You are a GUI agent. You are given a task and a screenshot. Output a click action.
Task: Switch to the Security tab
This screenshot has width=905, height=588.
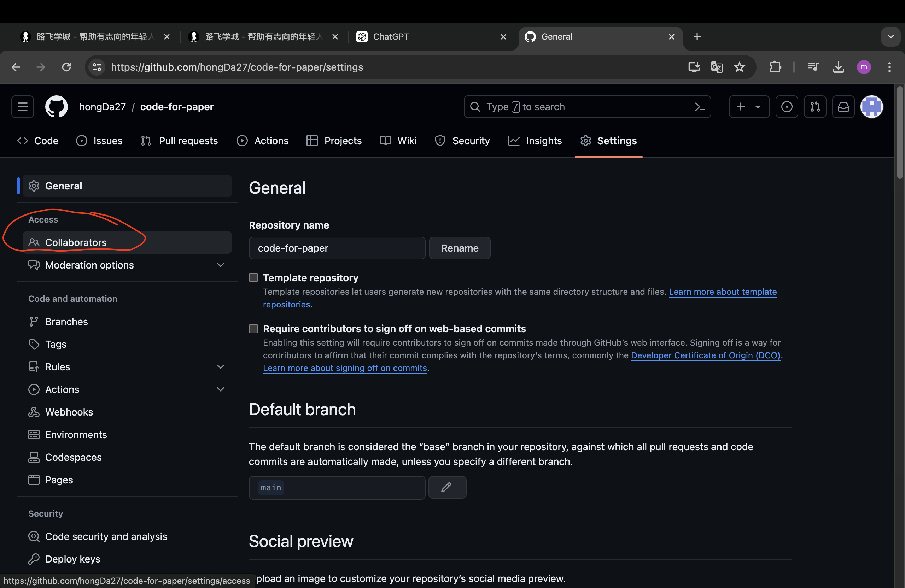[x=462, y=141]
